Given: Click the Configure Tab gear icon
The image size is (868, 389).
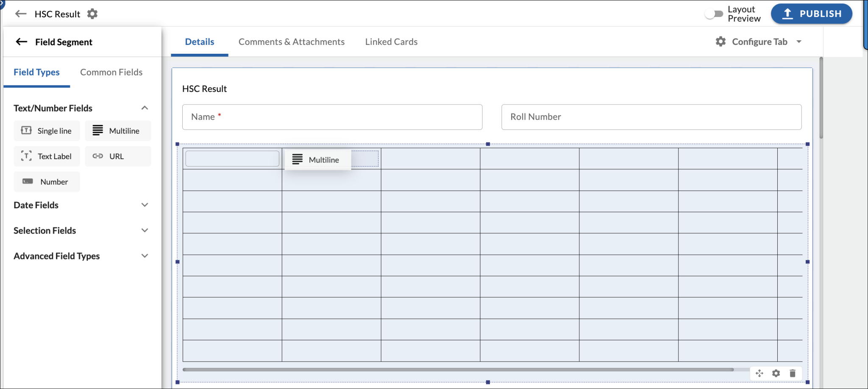Looking at the screenshot, I should pos(721,41).
